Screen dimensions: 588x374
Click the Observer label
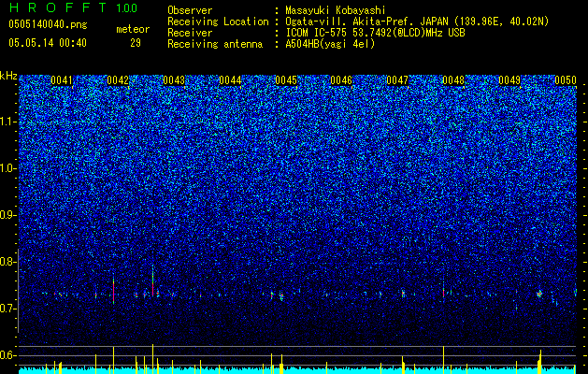pos(190,10)
